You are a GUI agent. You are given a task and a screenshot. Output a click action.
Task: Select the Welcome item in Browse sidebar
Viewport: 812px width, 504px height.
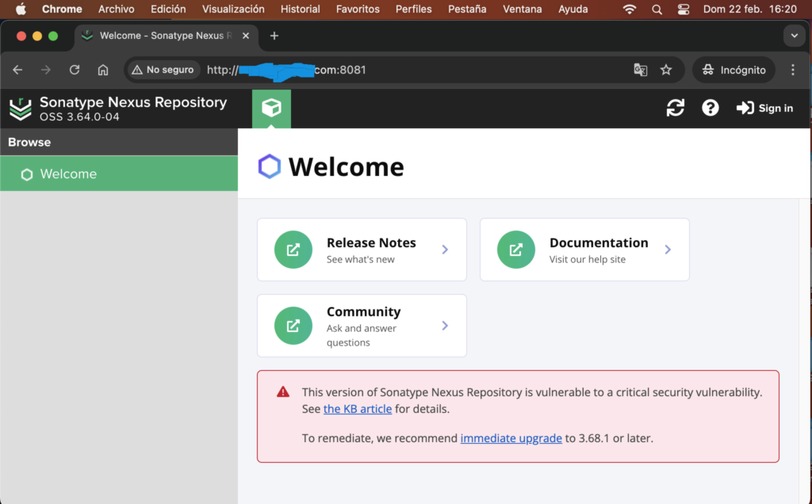tap(68, 174)
